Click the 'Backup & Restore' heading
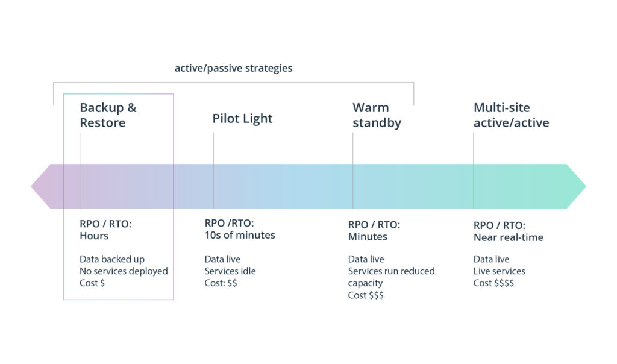This screenshot has width=617, height=364. click(108, 115)
